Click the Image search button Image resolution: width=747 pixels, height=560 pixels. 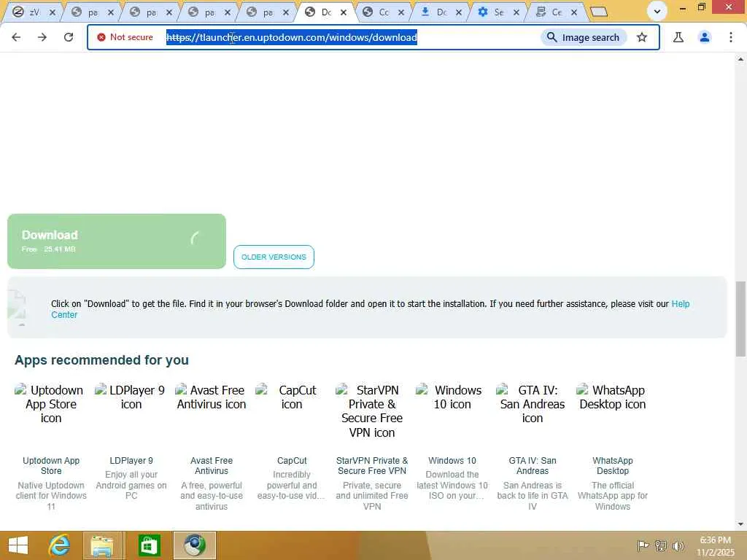pos(584,37)
